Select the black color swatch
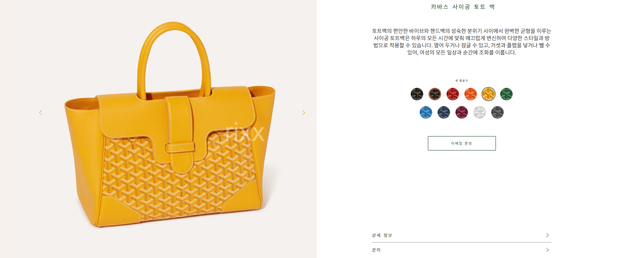The image size is (644, 258). [417, 94]
